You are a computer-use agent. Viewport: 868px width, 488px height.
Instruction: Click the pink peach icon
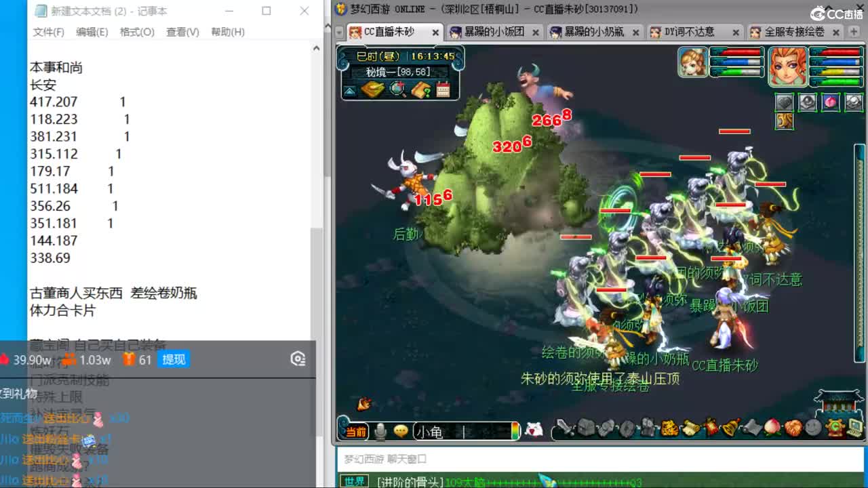click(x=773, y=428)
